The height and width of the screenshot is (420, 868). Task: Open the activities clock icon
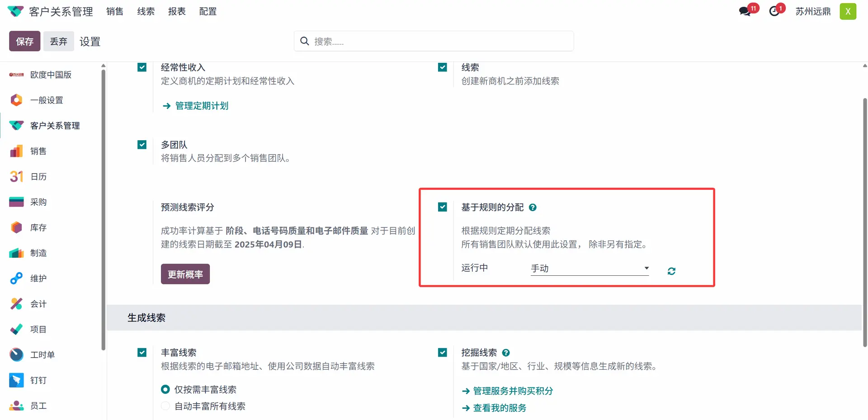pyautogui.click(x=774, y=11)
